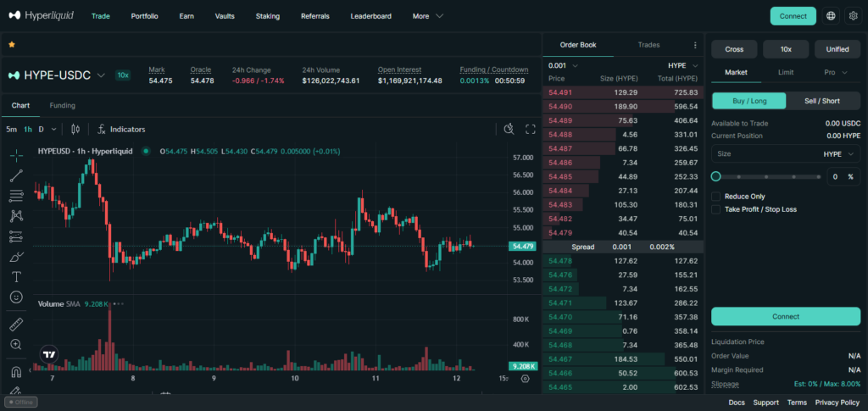Open the settings gear icon
The height and width of the screenshot is (411, 868).
853,16
